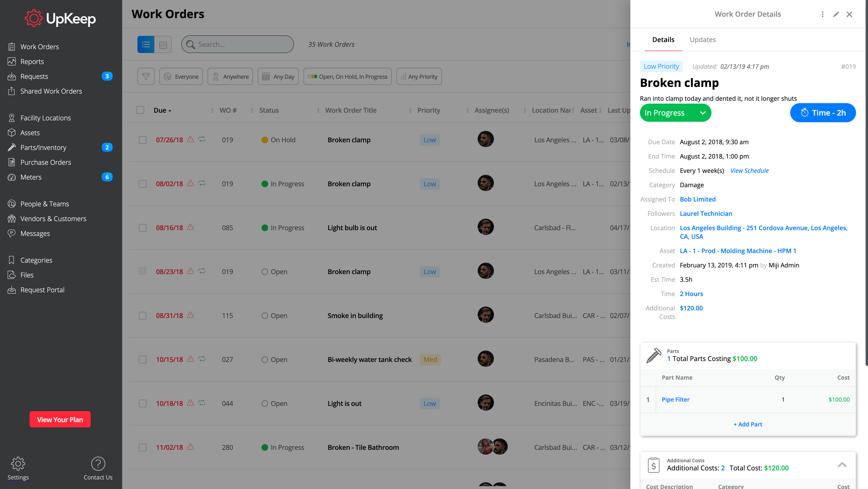Tick checkbox for Light bulb is out row
Image resolution: width=868 pixels, height=489 pixels.
coord(142,228)
